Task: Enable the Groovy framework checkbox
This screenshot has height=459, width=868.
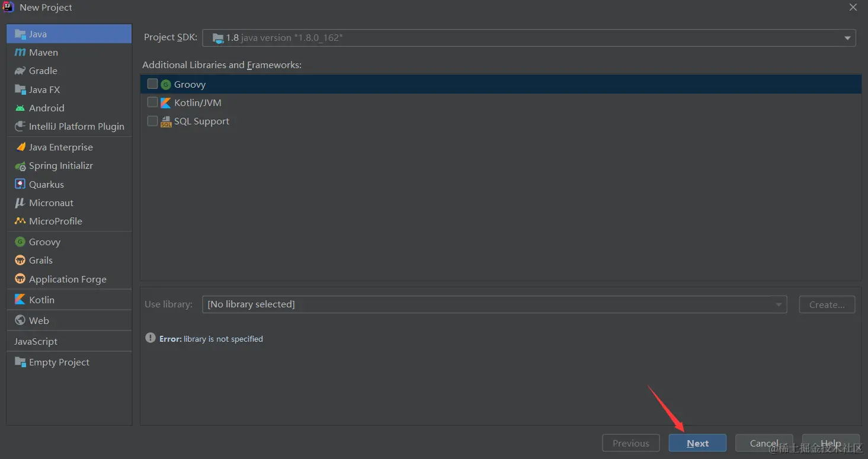Action: coord(152,84)
